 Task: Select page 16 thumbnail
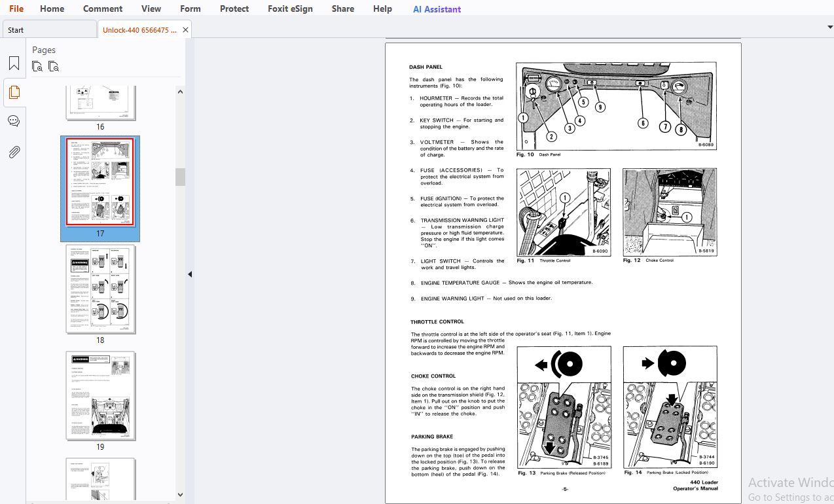(x=101, y=103)
